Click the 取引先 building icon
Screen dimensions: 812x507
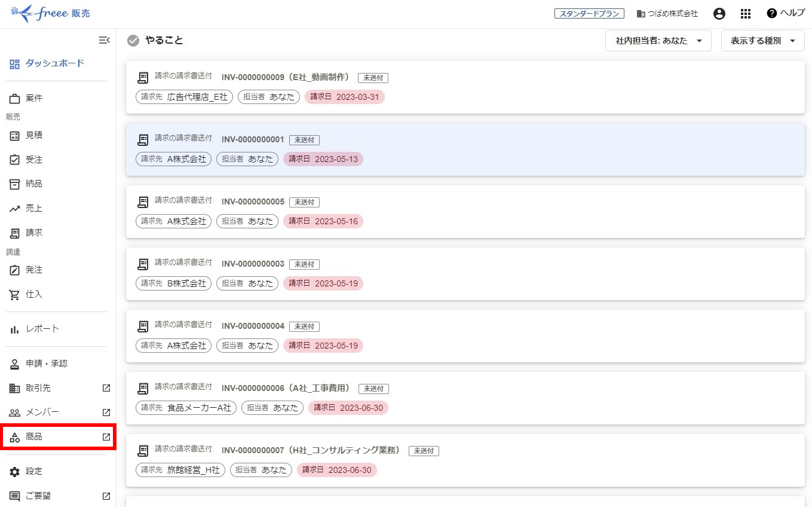pyautogui.click(x=15, y=389)
